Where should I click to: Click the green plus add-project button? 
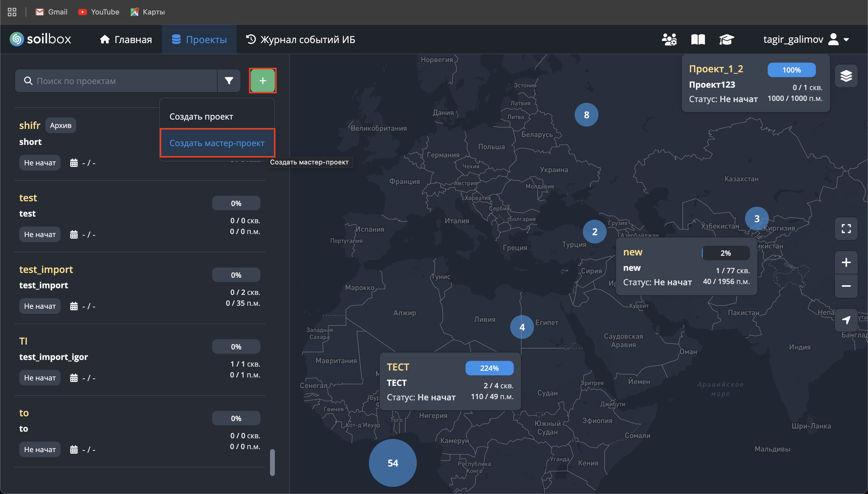coord(263,81)
